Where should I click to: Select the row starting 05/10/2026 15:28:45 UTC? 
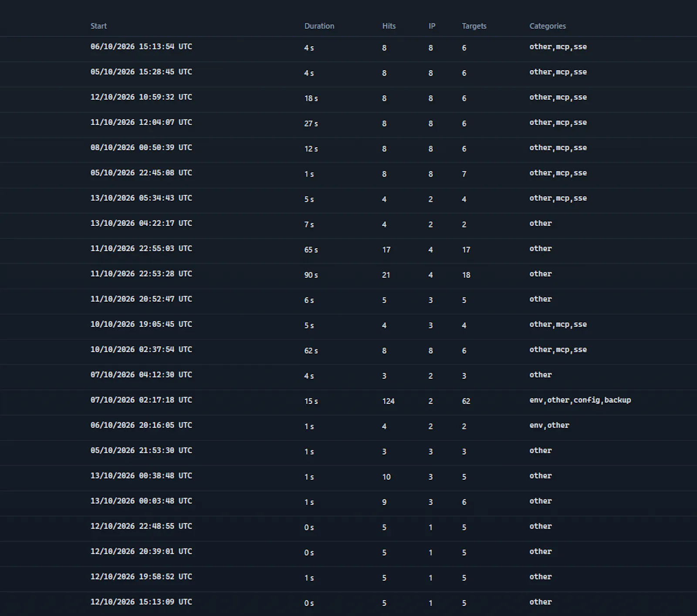[348, 74]
